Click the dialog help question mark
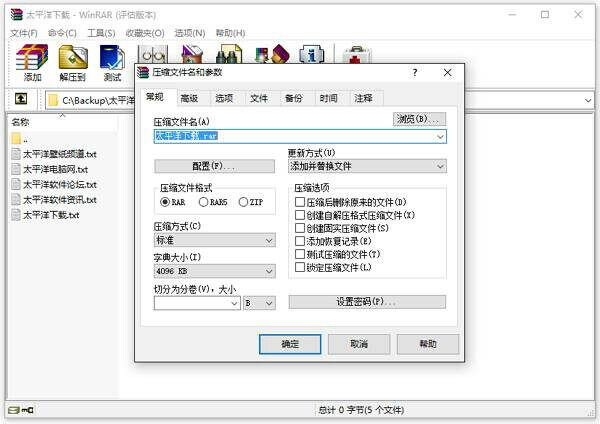 (x=415, y=73)
